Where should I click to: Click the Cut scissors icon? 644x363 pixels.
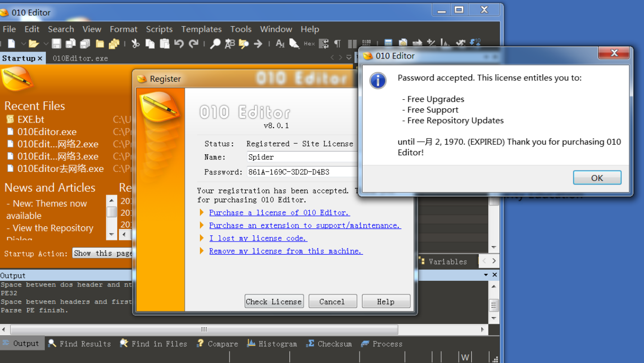[x=135, y=44]
